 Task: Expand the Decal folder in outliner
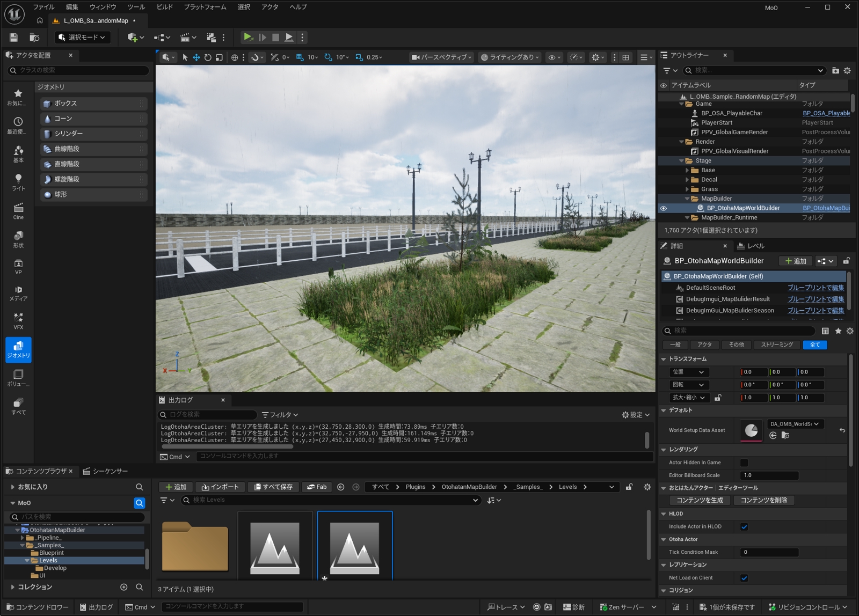(x=687, y=180)
